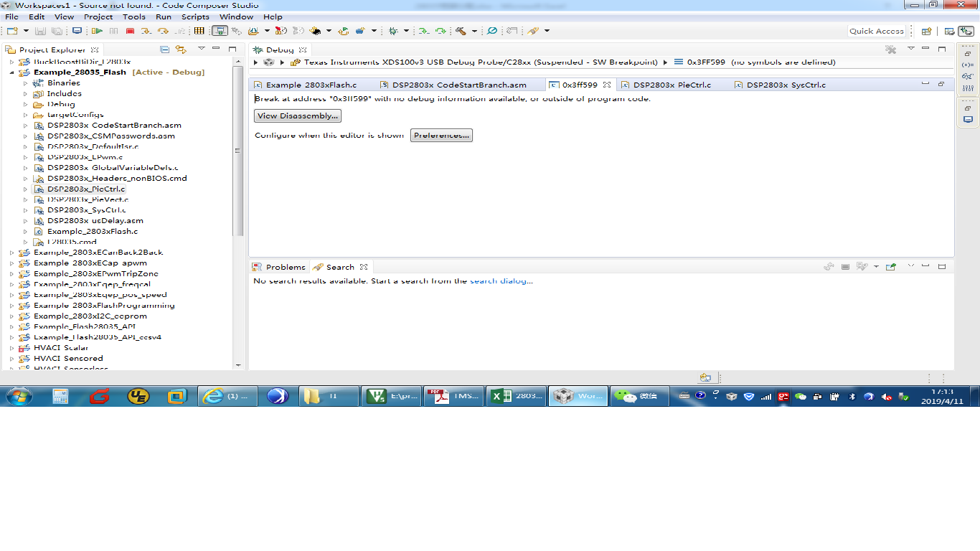Expand the Includes node
This screenshot has width=980, height=551.
point(26,94)
